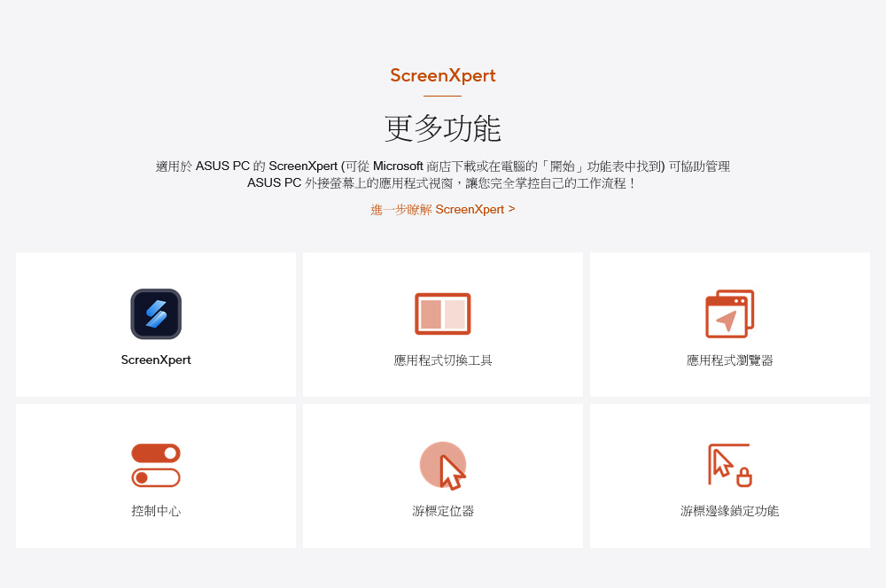The height and width of the screenshot is (588, 886).
Task: Open the 應用程式瀏覽器 browser window icon
Action: 729,314
